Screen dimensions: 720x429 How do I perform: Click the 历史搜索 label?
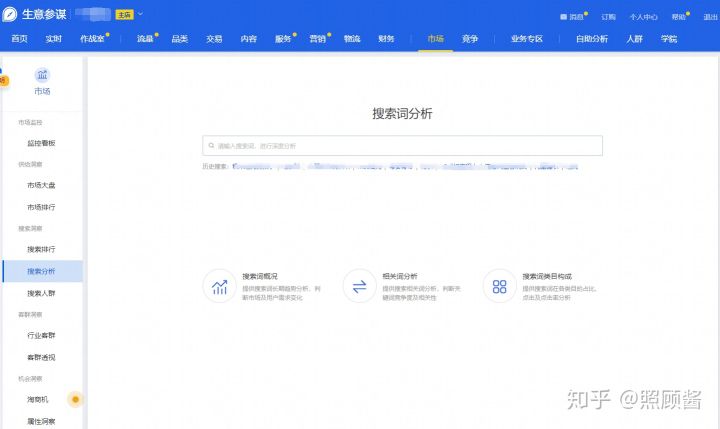pyautogui.click(x=215, y=166)
